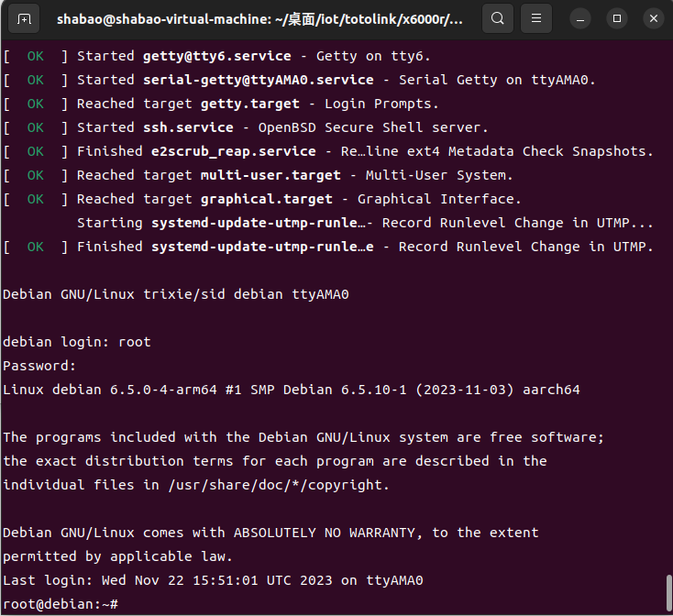Click the Linux debian 6.5.0-4-arm64 kernel line
This screenshot has height=616, width=673.
[292, 390]
